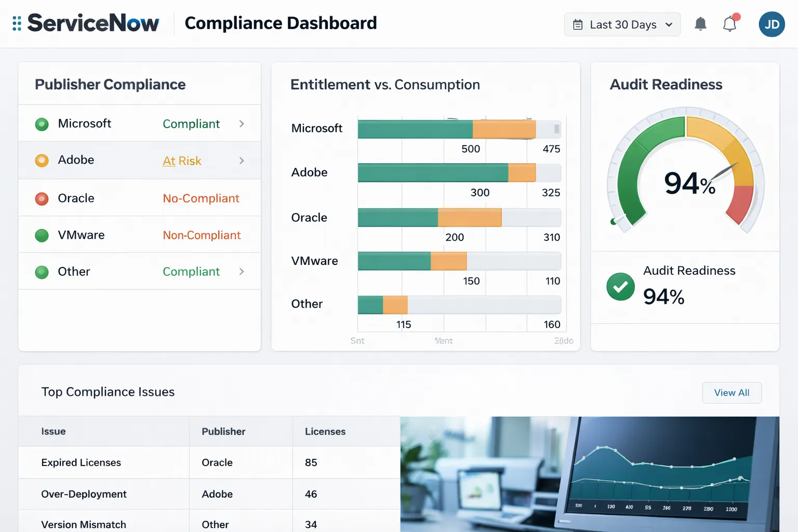Viewport: 798px width, 532px height.
Task: Click the Oracle red status dot
Action: (x=42, y=198)
